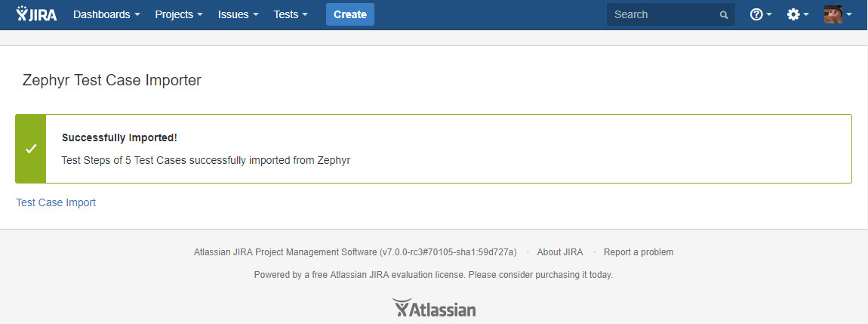Click the search magnifier icon

coord(724,14)
